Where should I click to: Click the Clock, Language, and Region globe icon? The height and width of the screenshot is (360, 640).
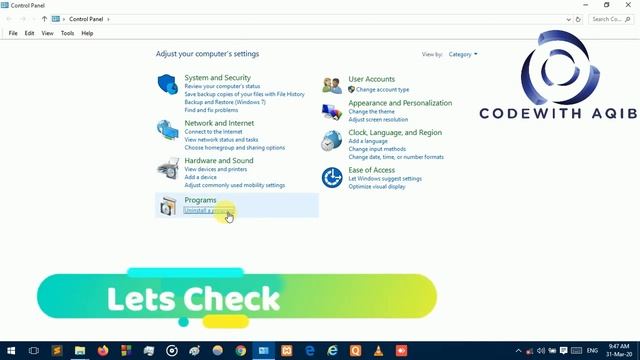[332, 141]
